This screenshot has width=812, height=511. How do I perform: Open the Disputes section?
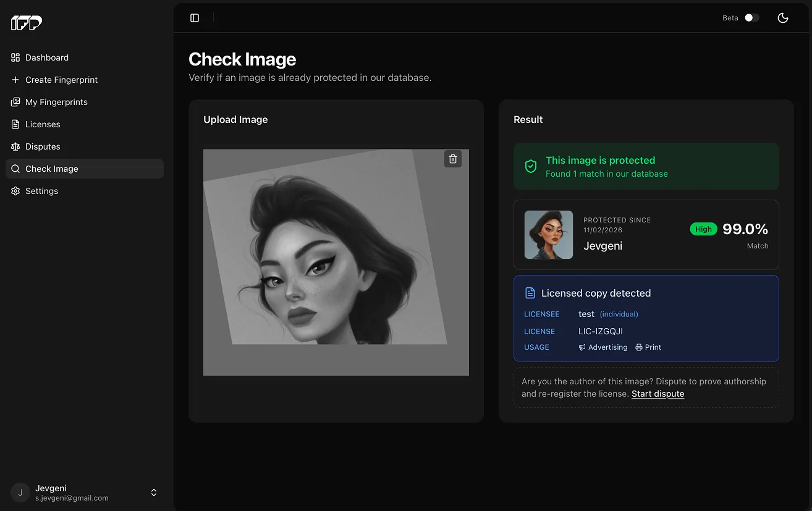tap(85, 146)
